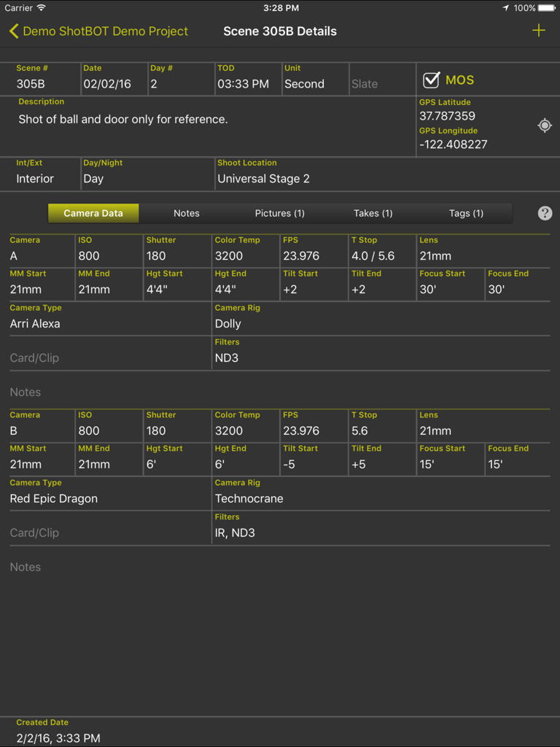Tap the plus icon to add a new scene
This screenshot has height=747, width=560.
coord(539,31)
